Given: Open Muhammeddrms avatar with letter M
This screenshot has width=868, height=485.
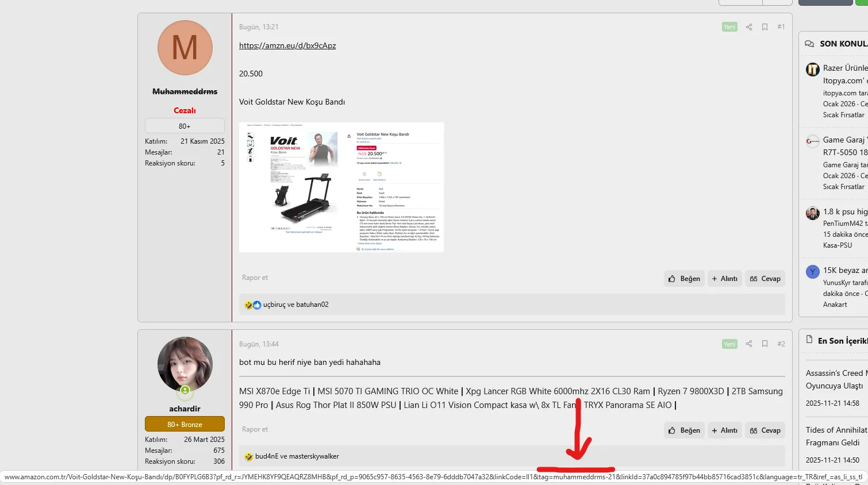Looking at the screenshot, I should click(185, 48).
